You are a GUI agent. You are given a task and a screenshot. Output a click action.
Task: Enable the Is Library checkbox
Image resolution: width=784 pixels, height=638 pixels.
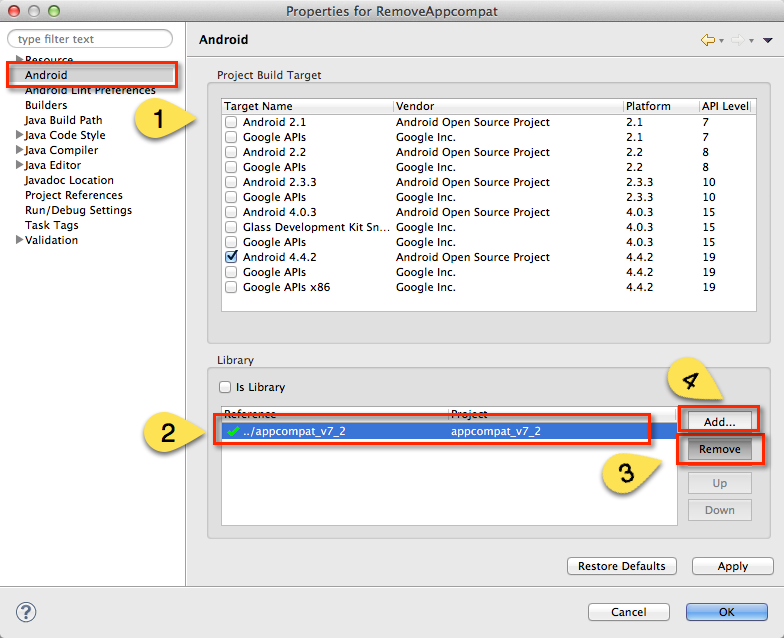(x=225, y=387)
